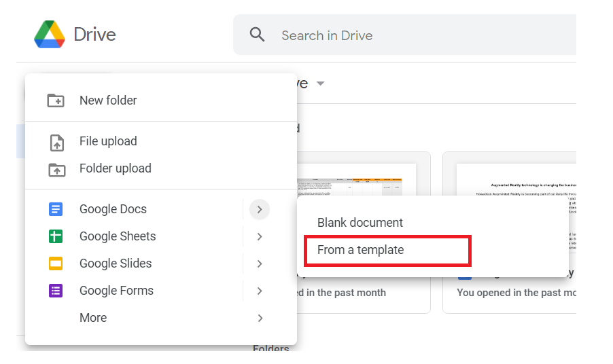
Task: Expand the Google Forms submenu arrow
Action: click(x=260, y=291)
